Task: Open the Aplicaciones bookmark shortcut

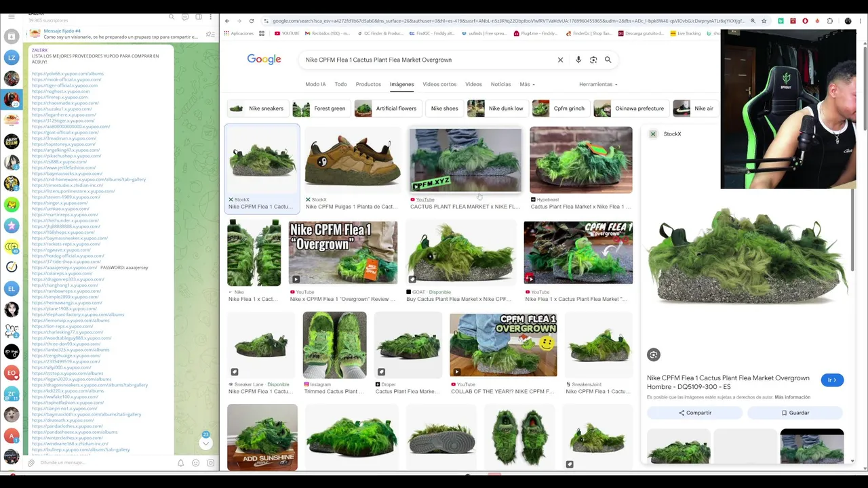Action: point(238,33)
